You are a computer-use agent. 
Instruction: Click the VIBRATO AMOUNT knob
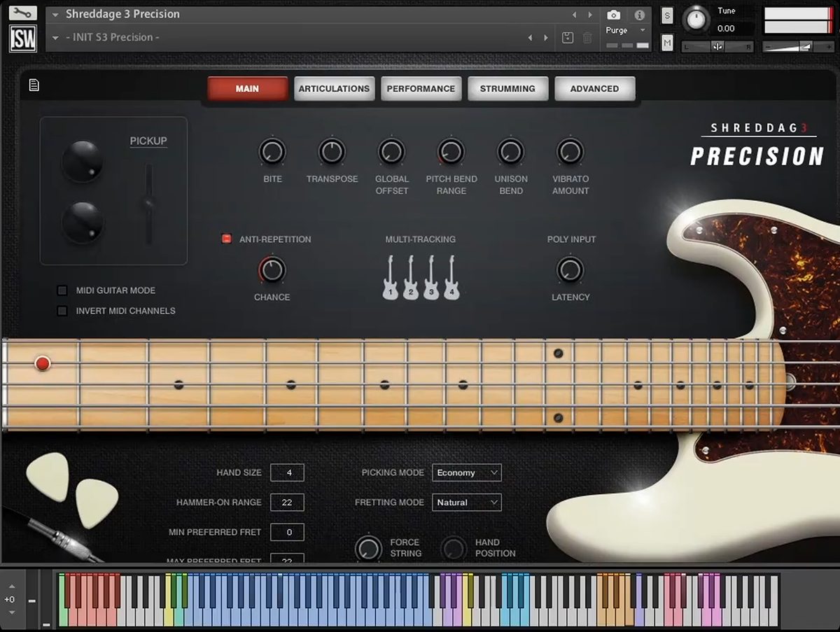point(570,152)
